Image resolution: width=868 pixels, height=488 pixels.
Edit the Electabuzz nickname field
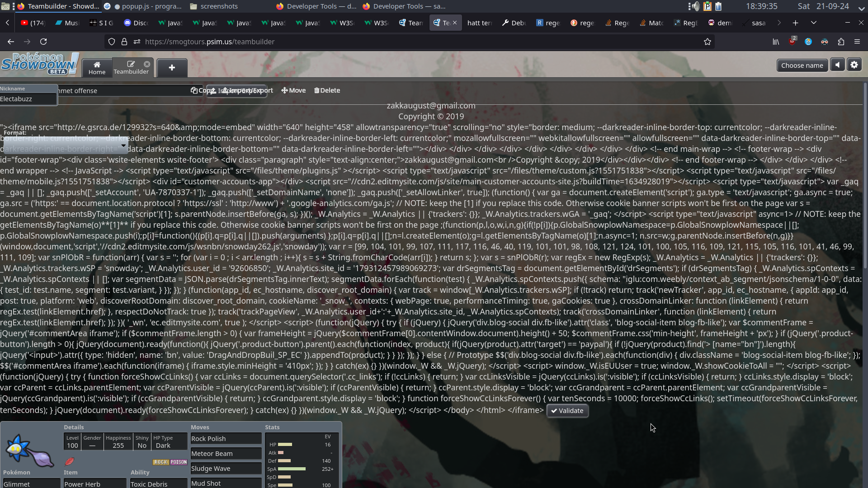click(28, 99)
